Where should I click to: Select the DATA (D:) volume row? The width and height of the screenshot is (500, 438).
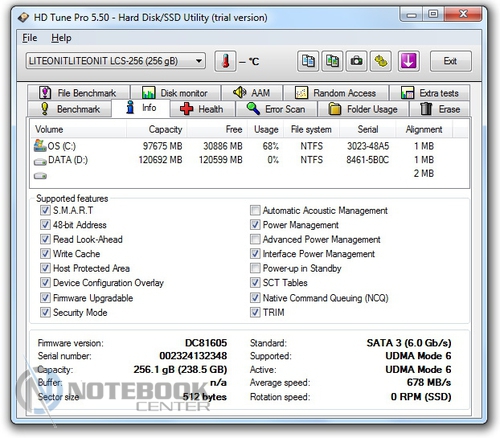click(x=250, y=160)
